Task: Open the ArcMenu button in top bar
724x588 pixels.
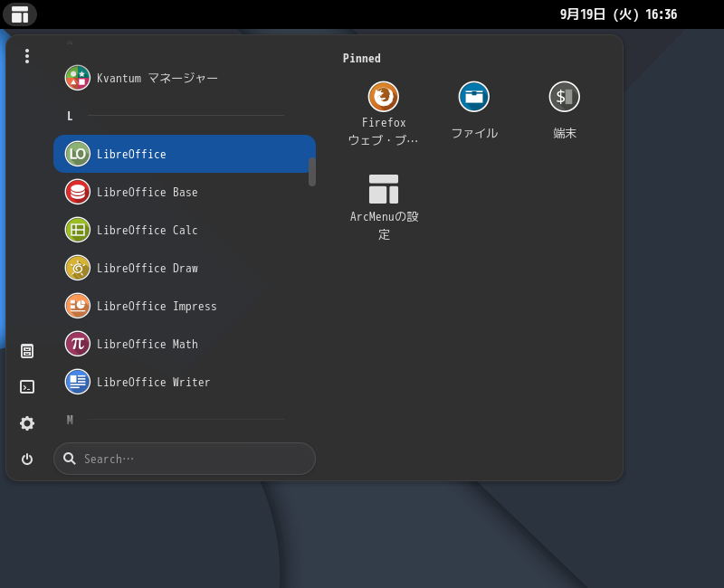Action: coord(20,14)
